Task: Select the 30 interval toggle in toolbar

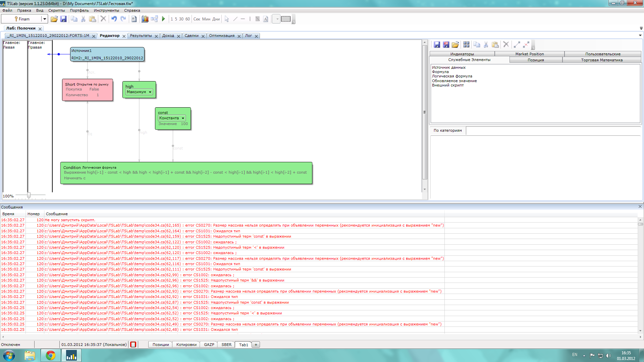Action: point(181,19)
